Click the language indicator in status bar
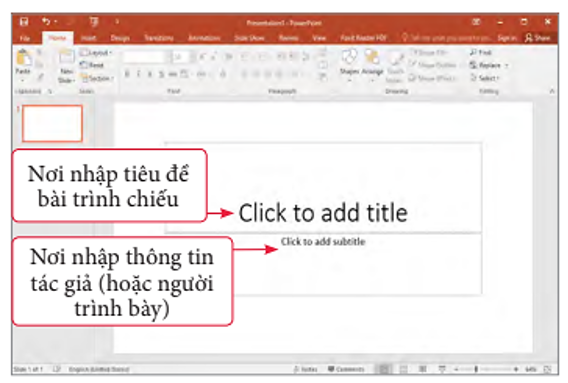Viewport: 568px width, 383px height. tap(99, 369)
